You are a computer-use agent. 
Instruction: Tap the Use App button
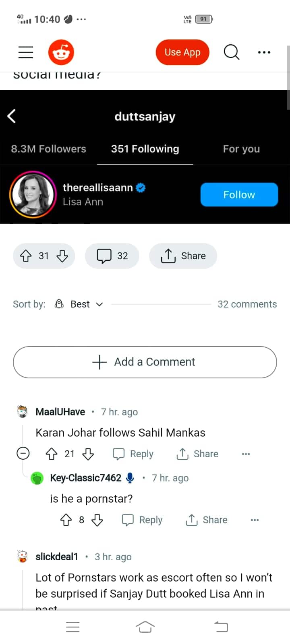182,52
